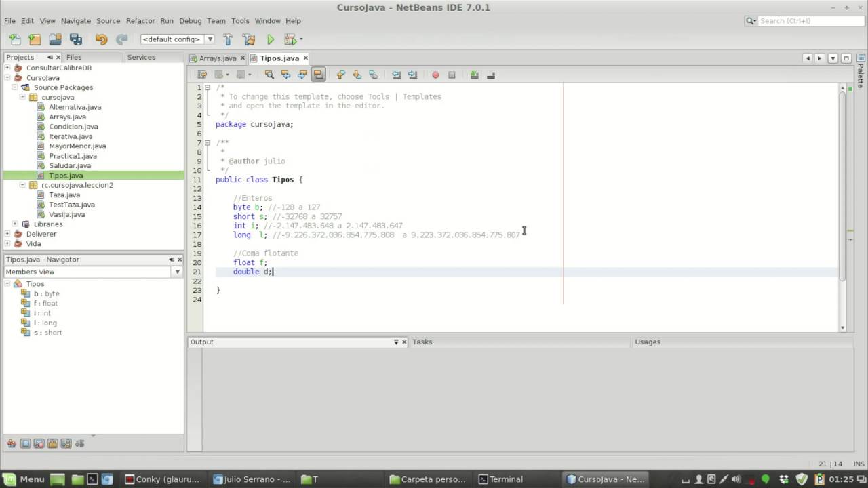The width and height of the screenshot is (868, 488).
Task: Toggle Show Inherited Members filter in Navigator
Action: 12,443
